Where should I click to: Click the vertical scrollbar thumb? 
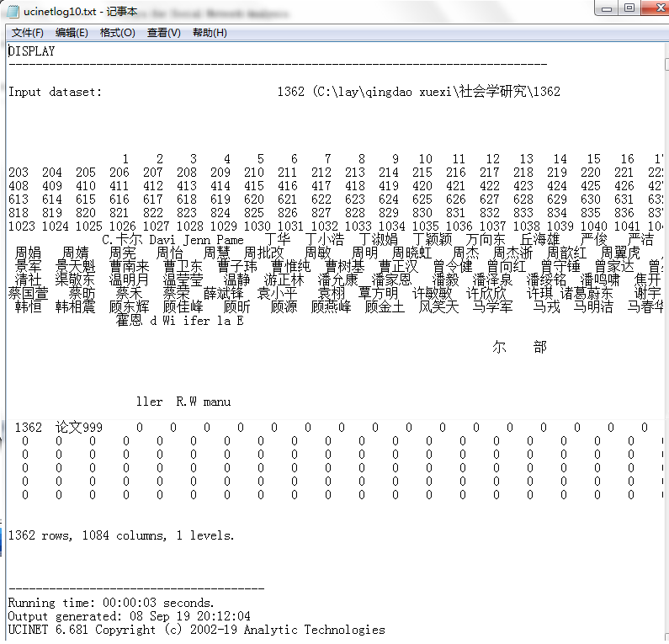[666, 65]
